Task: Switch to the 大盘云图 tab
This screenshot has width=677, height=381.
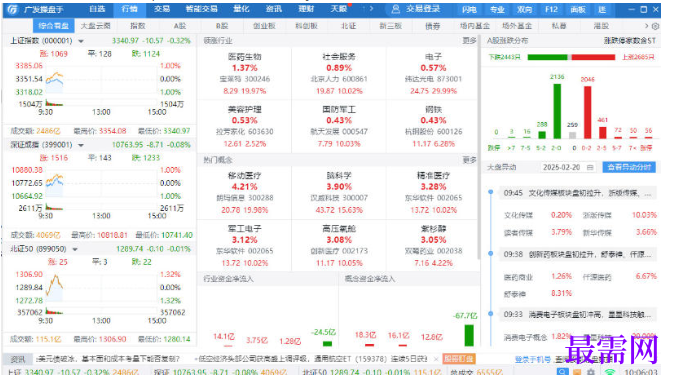Action: point(95,26)
